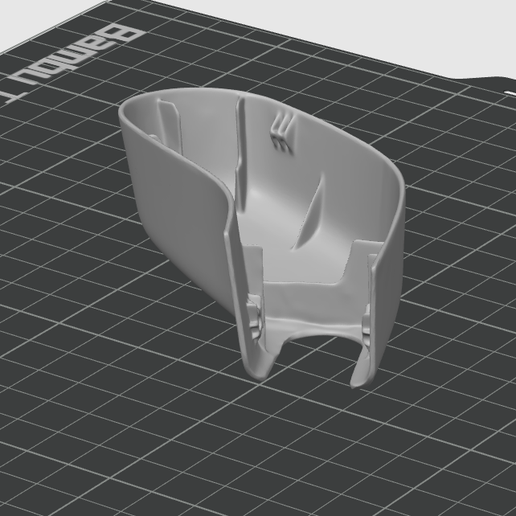Viewport: 516px width, 516px height.
Task: Click the slanted fin inside the model
Action: pos(310,213)
